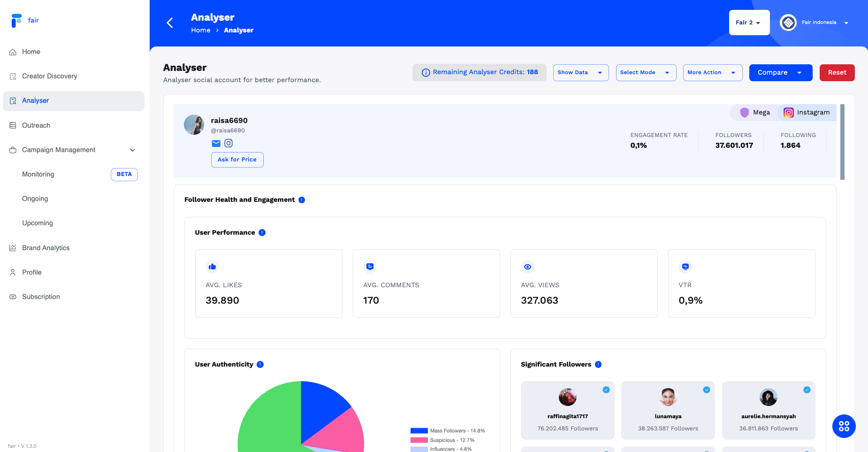
Task: Open Upcoming campaigns in the sidebar
Action: point(38,223)
